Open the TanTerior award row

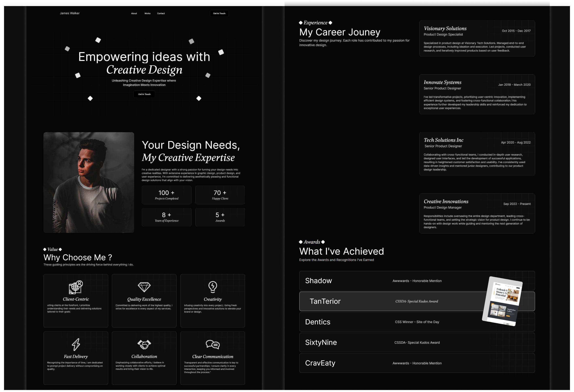pos(417,301)
